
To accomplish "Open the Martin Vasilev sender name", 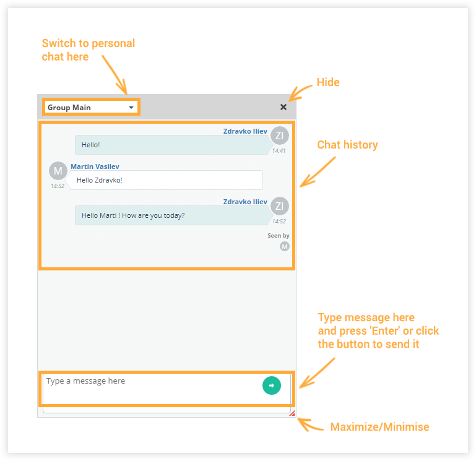I will pyautogui.click(x=95, y=166).
